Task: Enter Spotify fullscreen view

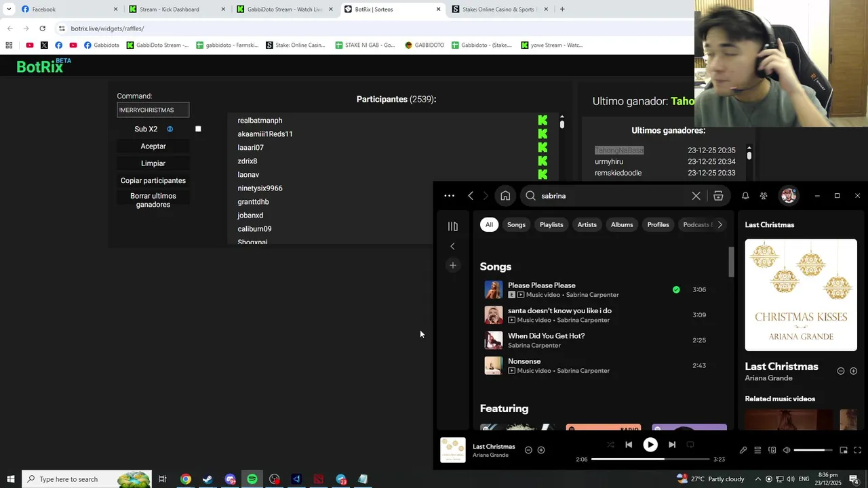Action: [858, 450]
